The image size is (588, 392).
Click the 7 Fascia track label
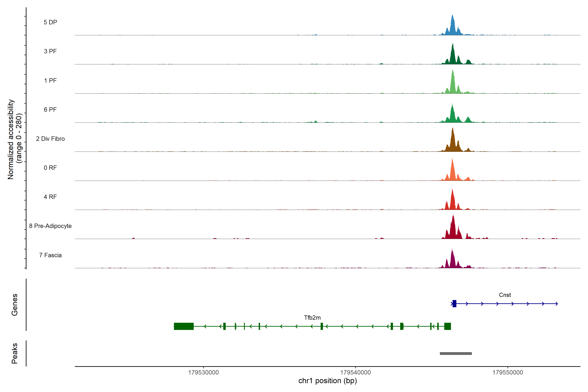click(x=50, y=255)
